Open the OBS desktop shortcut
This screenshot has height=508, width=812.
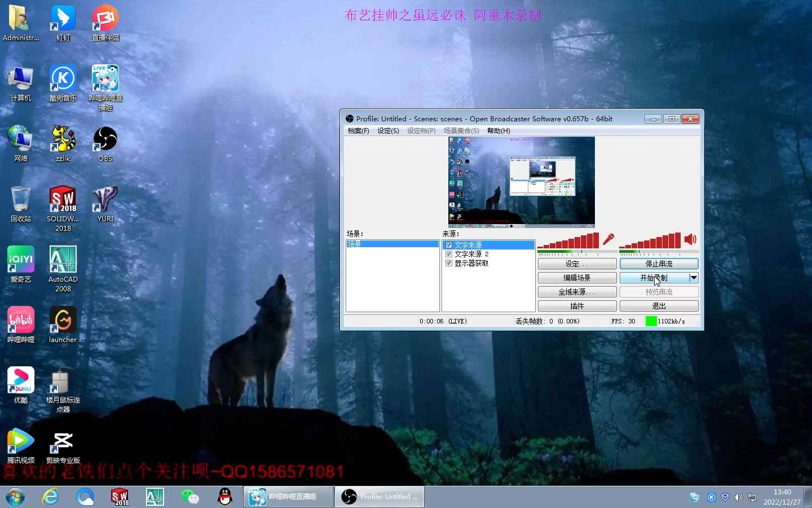pyautogui.click(x=105, y=144)
